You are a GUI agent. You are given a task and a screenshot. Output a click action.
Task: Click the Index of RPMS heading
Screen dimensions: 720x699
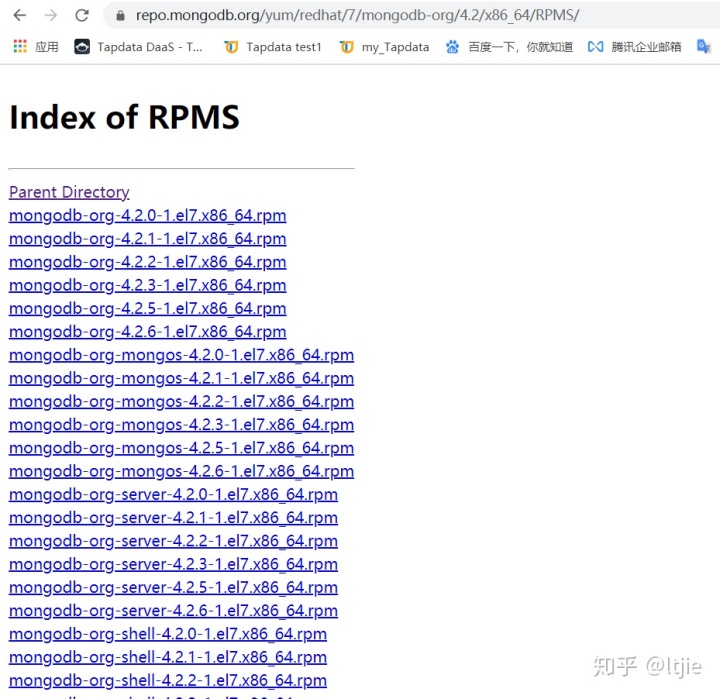click(124, 117)
